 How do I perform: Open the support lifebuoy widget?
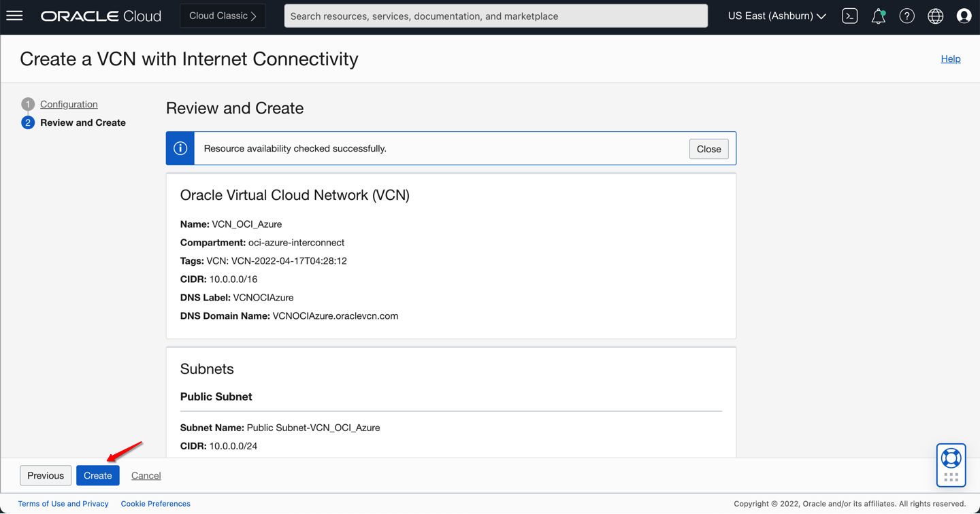[951, 464]
